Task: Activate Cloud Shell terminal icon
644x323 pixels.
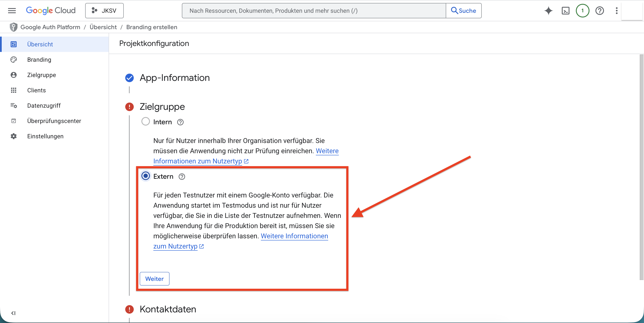Action: point(565,10)
